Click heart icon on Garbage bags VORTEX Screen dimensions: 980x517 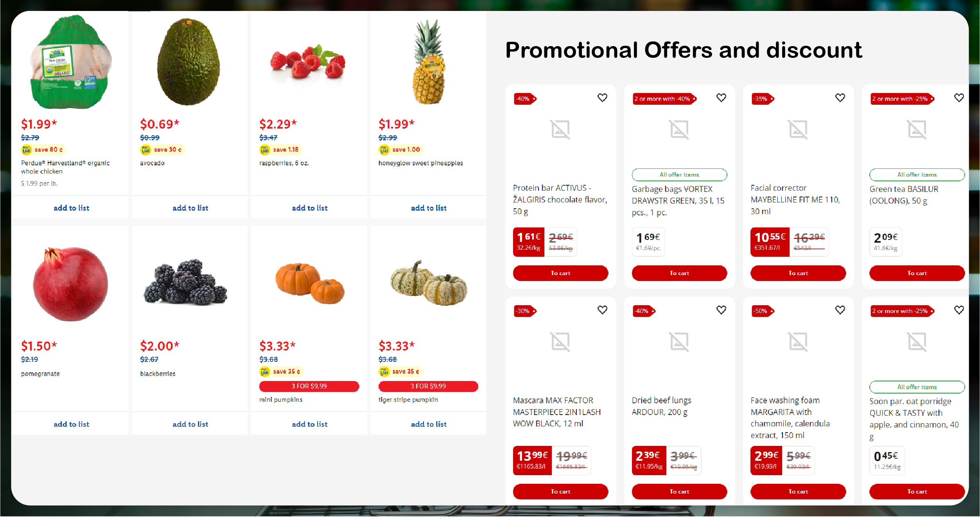point(721,98)
